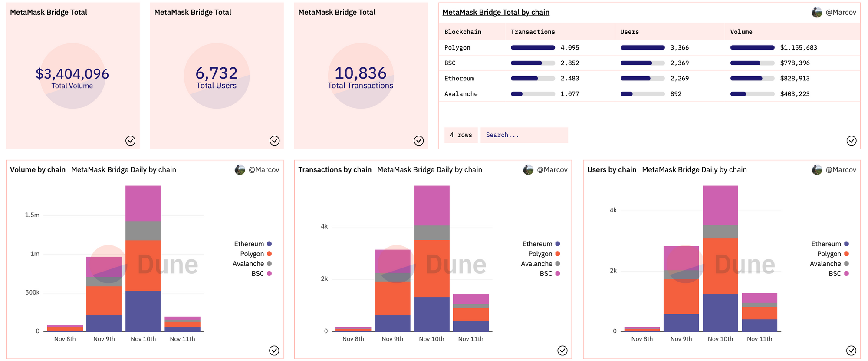Open the MetaMask Bridge Total by chain link

[x=496, y=13]
